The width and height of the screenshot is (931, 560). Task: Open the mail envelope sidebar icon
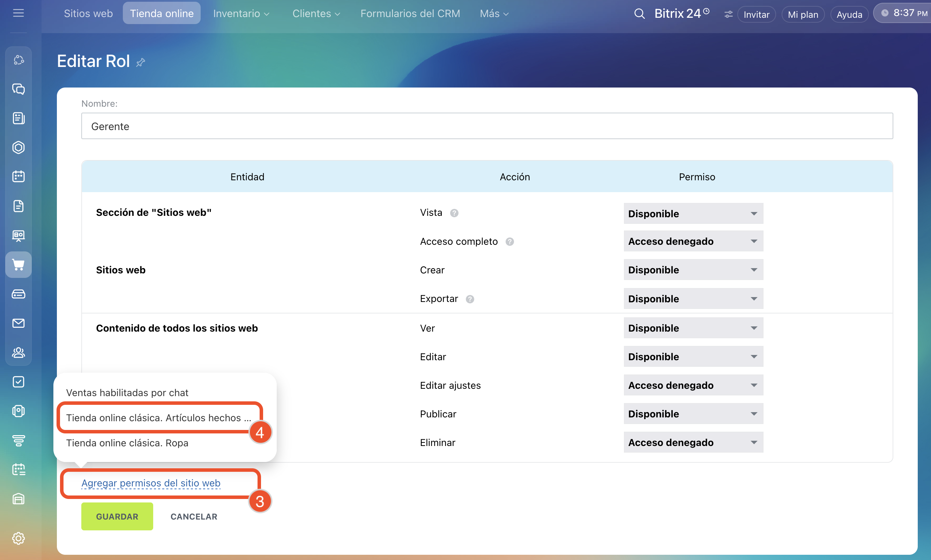(18, 323)
